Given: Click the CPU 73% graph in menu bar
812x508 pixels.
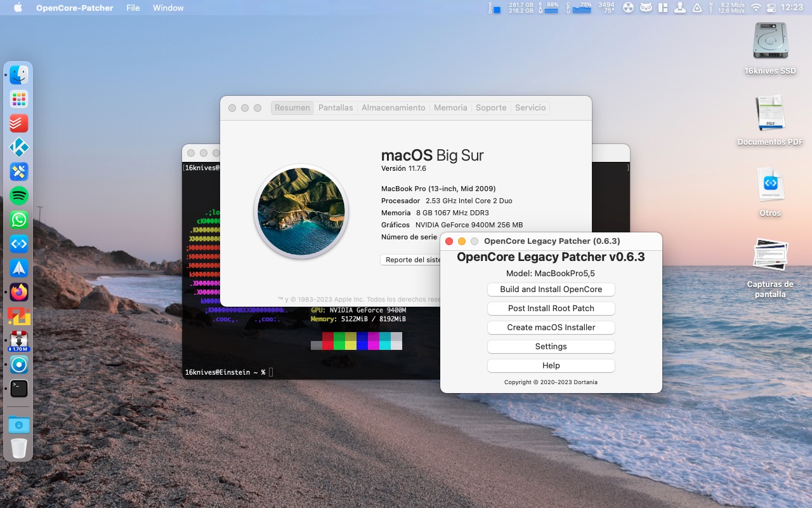Looking at the screenshot, I should point(579,8).
